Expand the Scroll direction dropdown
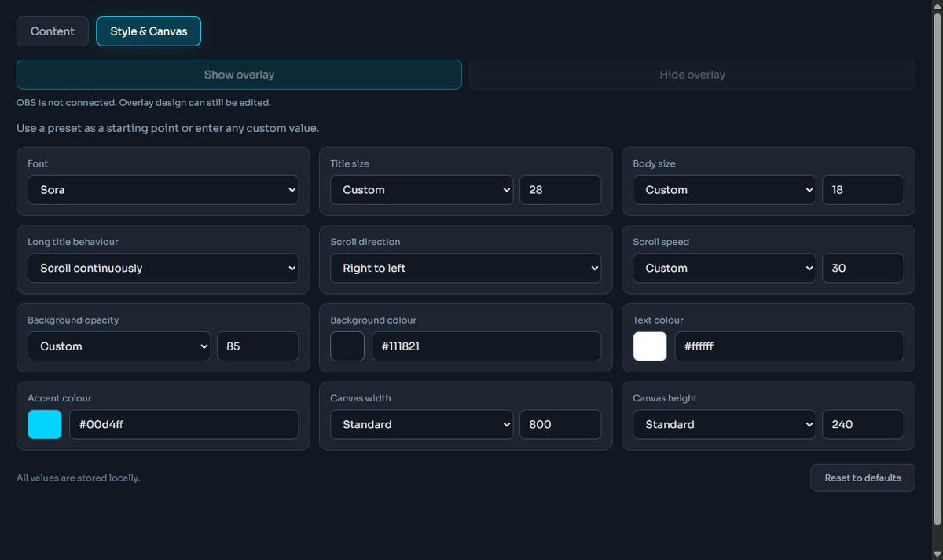The width and height of the screenshot is (943, 560). (x=466, y=268)
